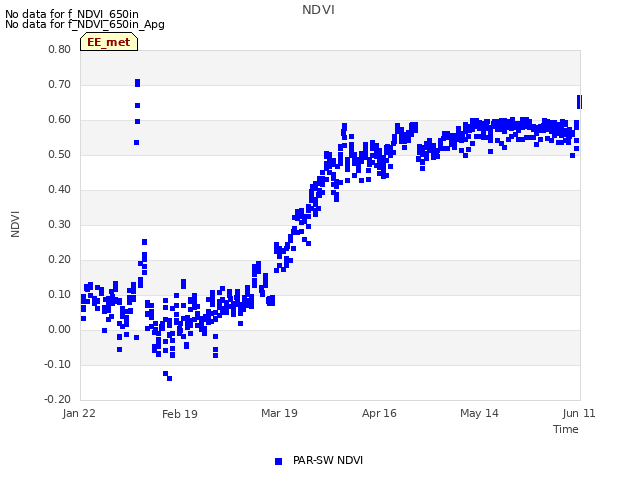The height and width of the screenshot is (480, 640).
Task: Click the EE_met annotation label
Action: click(x=109, y=42)
